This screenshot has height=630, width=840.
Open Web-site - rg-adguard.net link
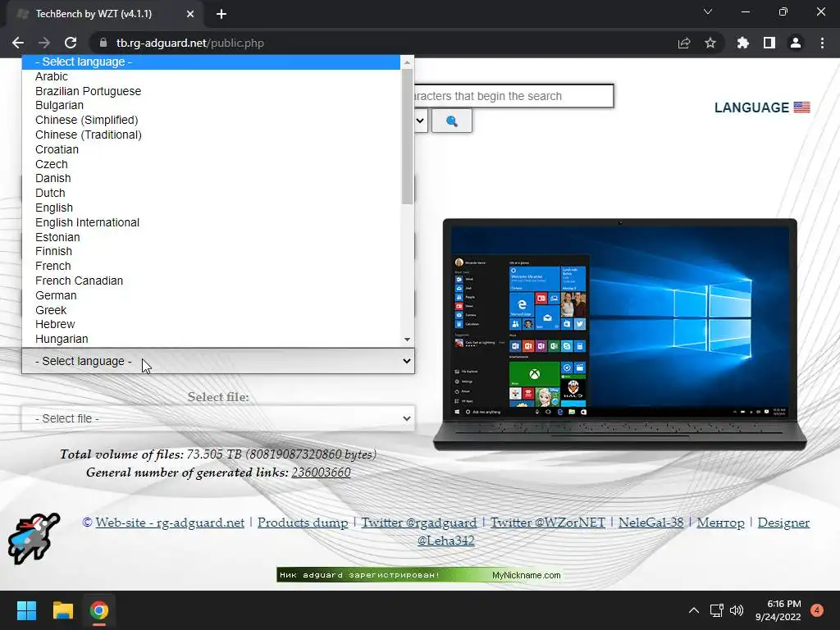[170, 523]
